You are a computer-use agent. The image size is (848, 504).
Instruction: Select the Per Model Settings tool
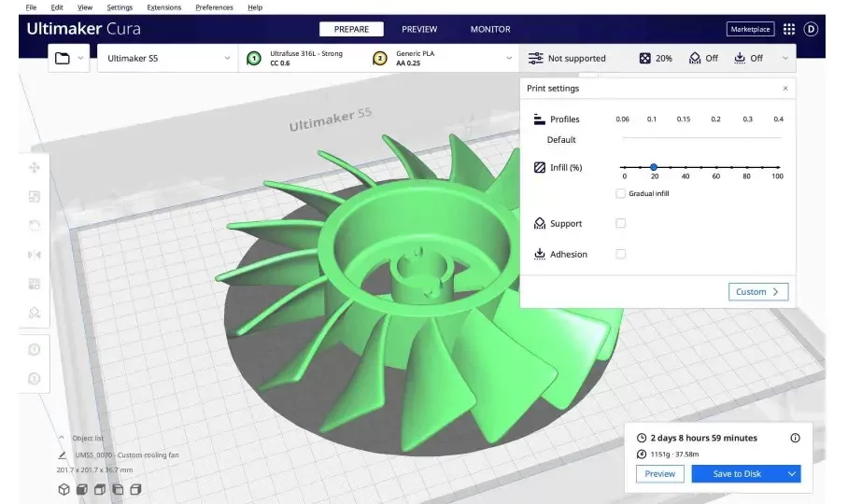34,284
